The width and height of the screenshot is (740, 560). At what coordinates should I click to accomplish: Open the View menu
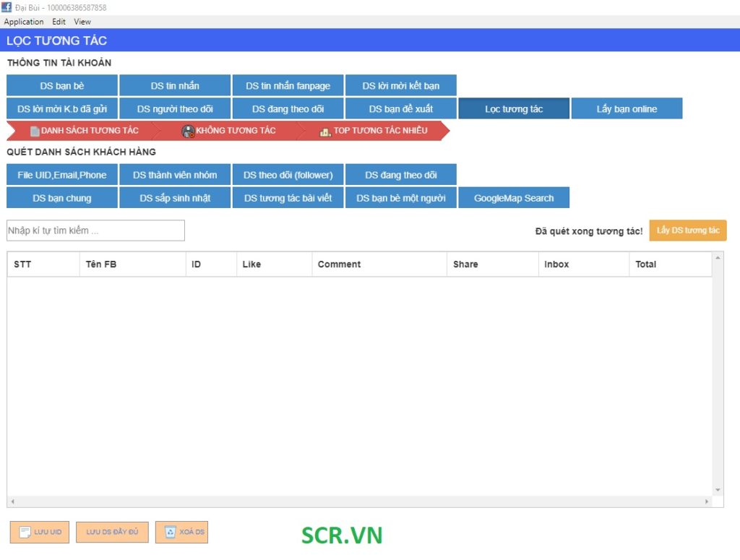[x=82, y=22]
